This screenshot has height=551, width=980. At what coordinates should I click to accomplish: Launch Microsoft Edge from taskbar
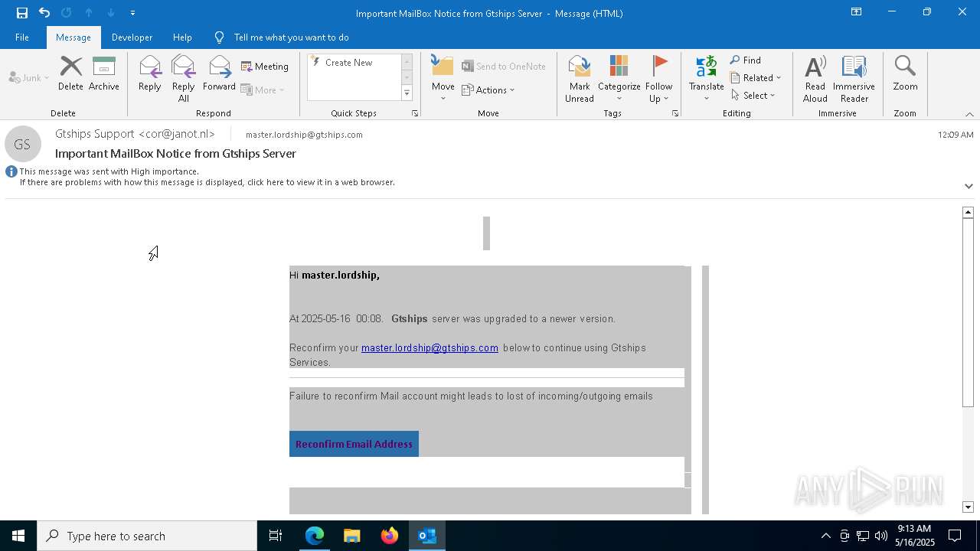click(315, 536)
